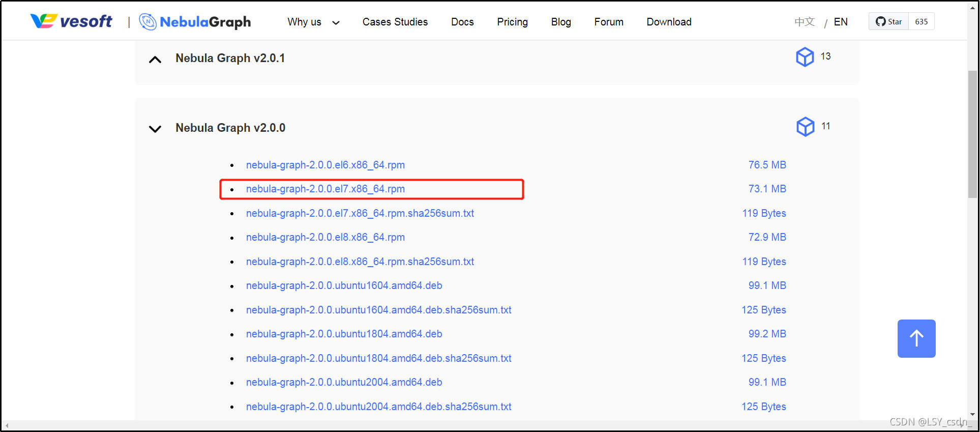Open the NebulaGraph logo link
980x432 pixels.
tap(195, 22)
